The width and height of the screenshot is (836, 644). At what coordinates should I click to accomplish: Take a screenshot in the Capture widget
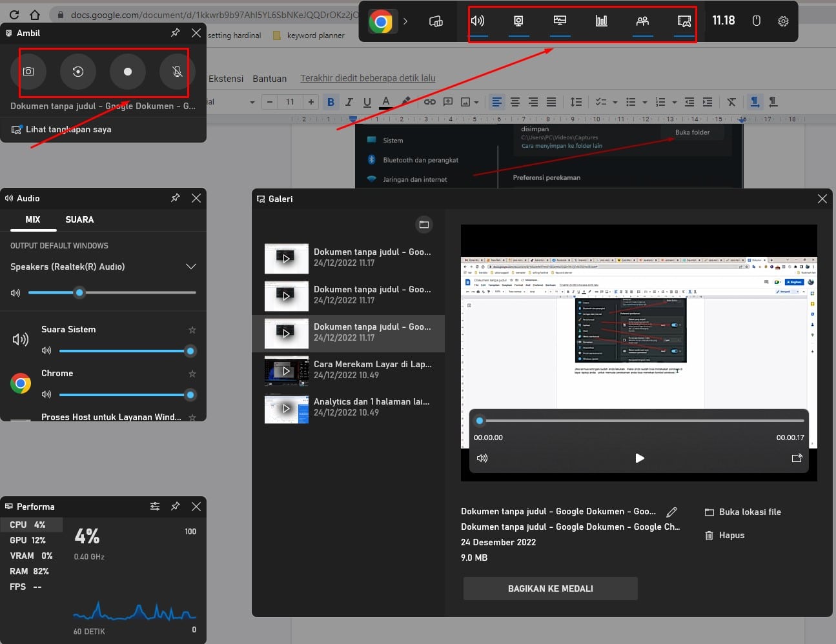[28, 72]
